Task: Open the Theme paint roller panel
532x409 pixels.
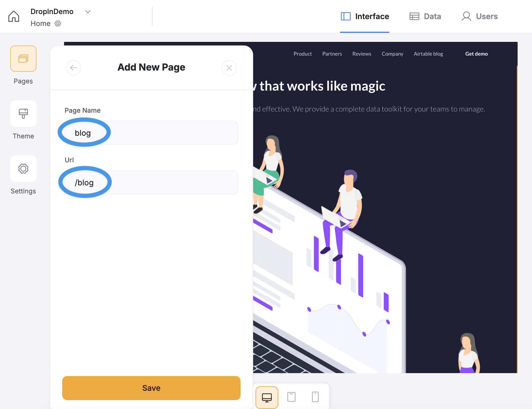Action: pyautogui.click(x=23, y=114)
